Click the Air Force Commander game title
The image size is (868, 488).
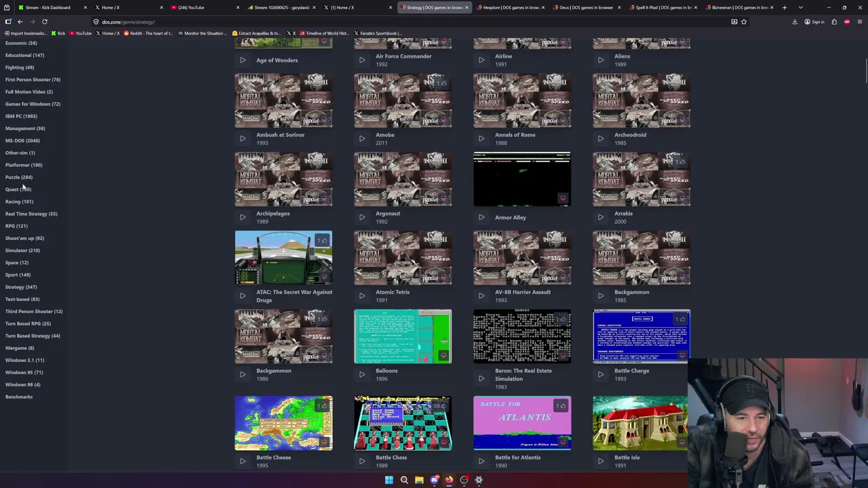pyautogui.click(x=403, y=56)
